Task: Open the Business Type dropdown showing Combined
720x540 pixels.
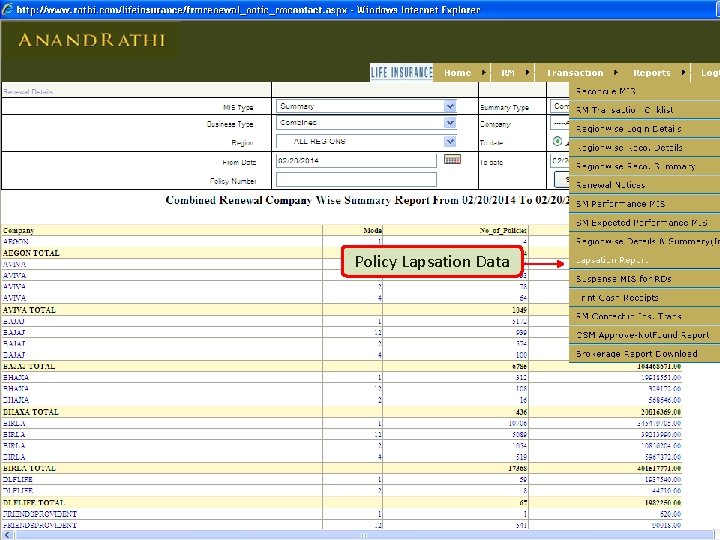Action: click(366, 123)
